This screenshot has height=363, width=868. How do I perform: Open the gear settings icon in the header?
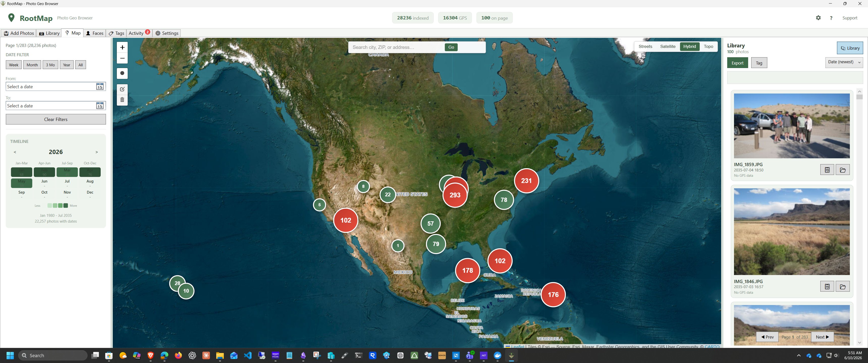click(x=818, y=18)
